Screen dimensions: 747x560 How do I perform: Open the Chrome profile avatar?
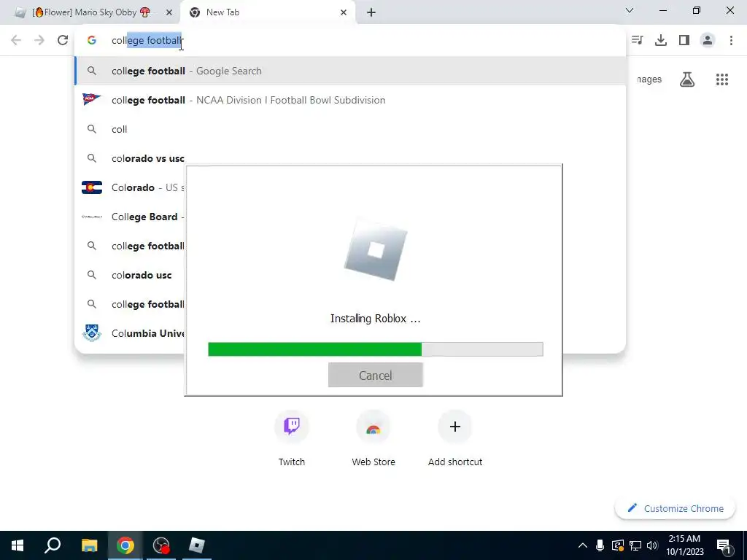(708, 41)
